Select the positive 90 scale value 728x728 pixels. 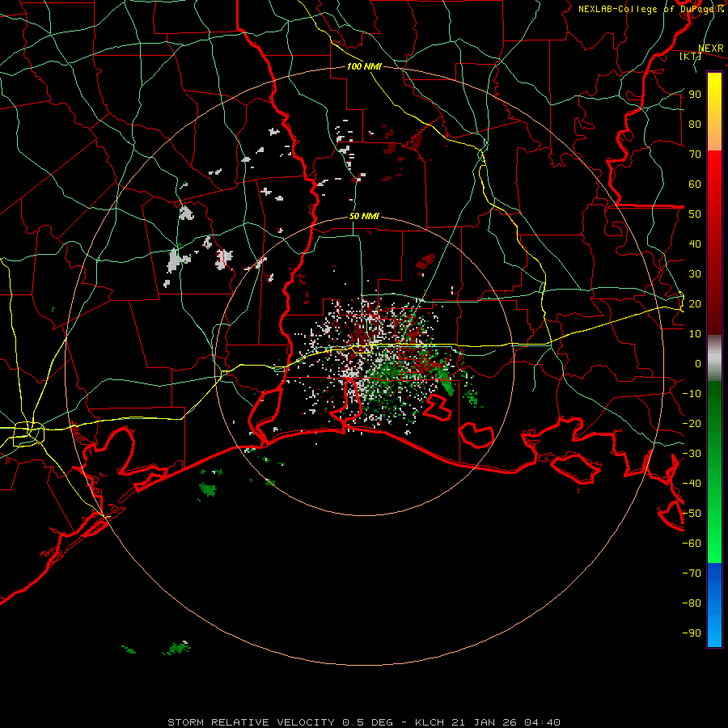tap(695, 95)
